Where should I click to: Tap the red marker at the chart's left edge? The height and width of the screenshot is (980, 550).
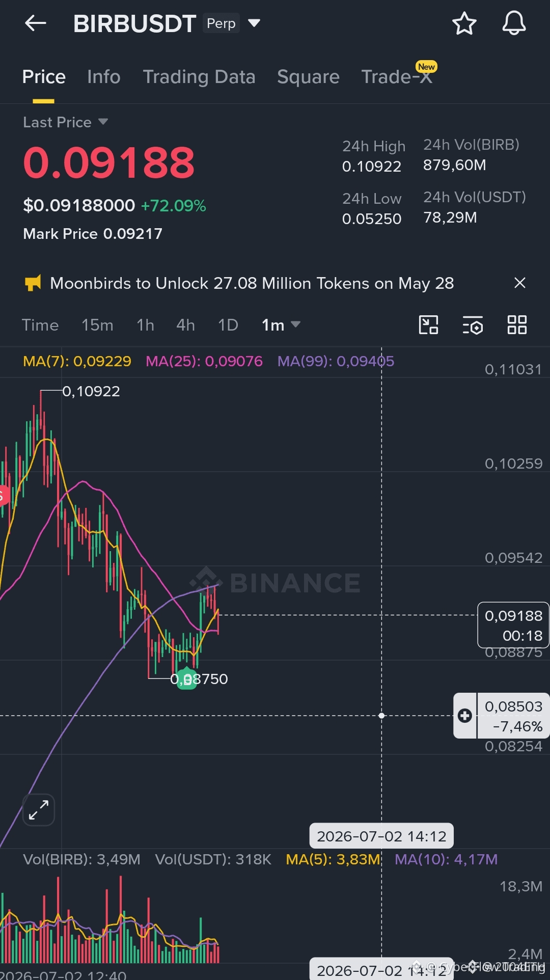pos(4,495)
